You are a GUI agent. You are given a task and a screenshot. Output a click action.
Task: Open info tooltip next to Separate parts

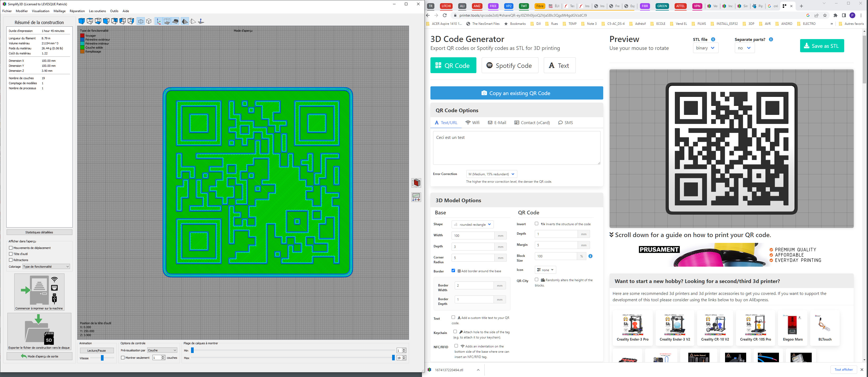[771, 39]
